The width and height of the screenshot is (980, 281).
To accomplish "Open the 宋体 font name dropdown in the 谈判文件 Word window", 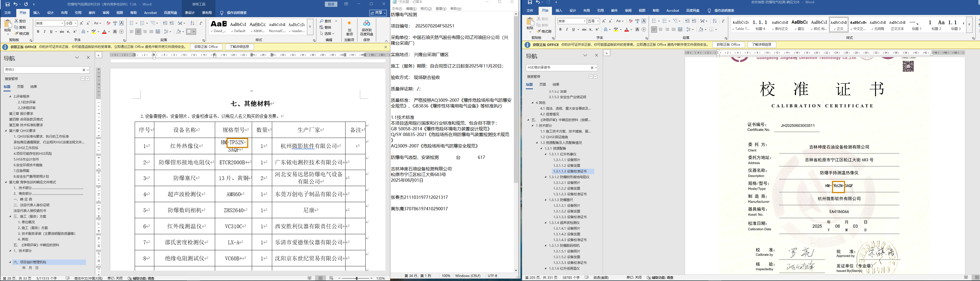I will pyautogui.click(x=62, y=23).
